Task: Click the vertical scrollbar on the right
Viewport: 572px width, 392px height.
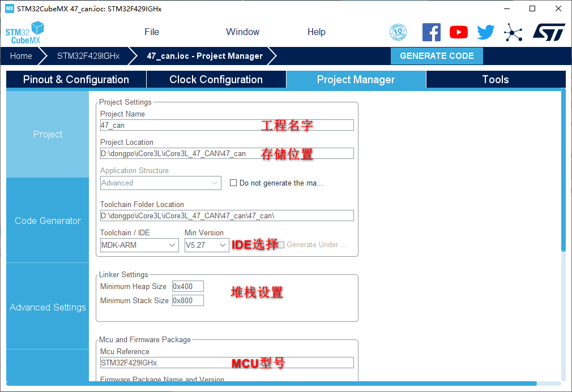Action: [563, 170]
